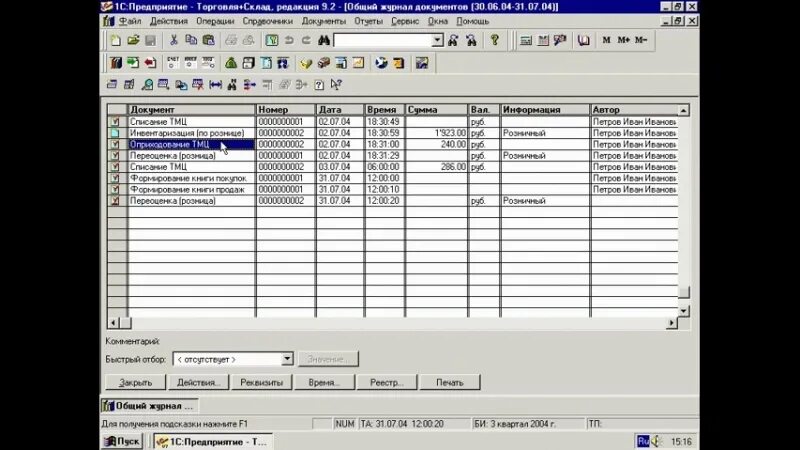Open the Документы menu
800x450 pixels.
pos(324,21)
